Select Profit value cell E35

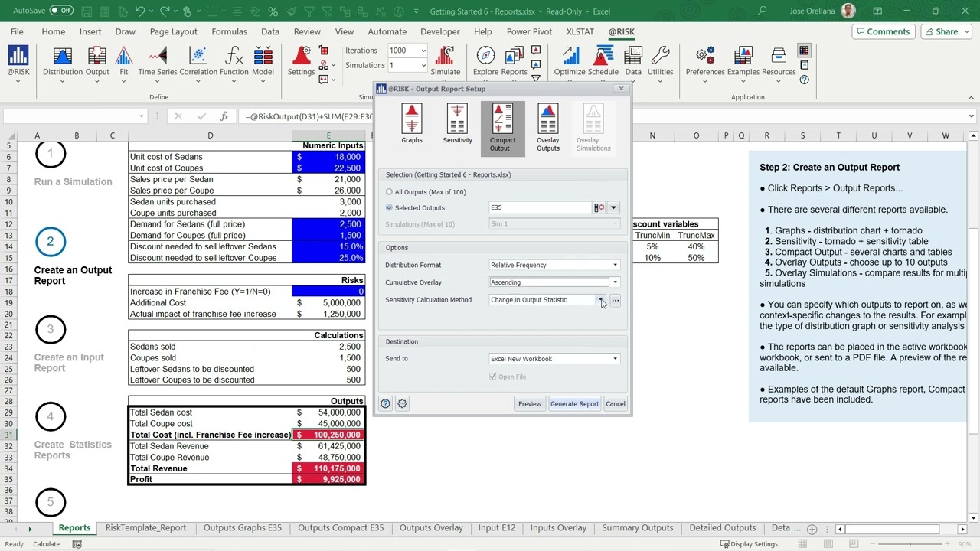(328, 480)
